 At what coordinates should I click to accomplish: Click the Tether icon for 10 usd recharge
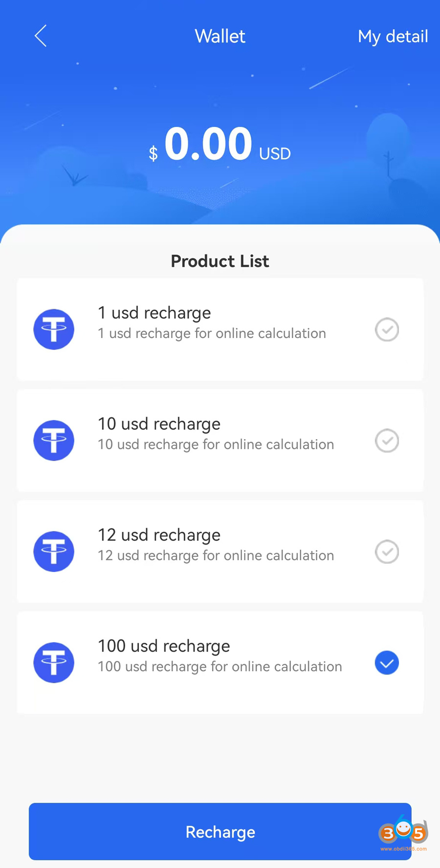[x=54, y=440]
